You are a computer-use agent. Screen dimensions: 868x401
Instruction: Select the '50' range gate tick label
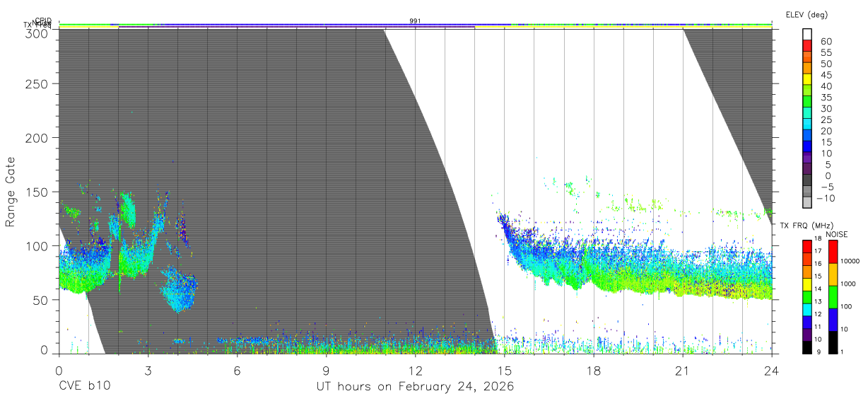point(40,299)
